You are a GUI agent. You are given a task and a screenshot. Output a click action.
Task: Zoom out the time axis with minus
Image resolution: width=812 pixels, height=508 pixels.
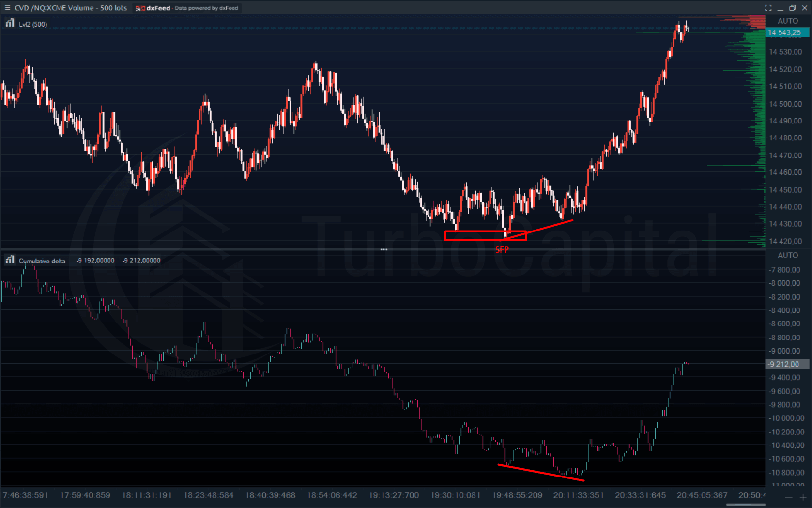click(x=789, y=497)
